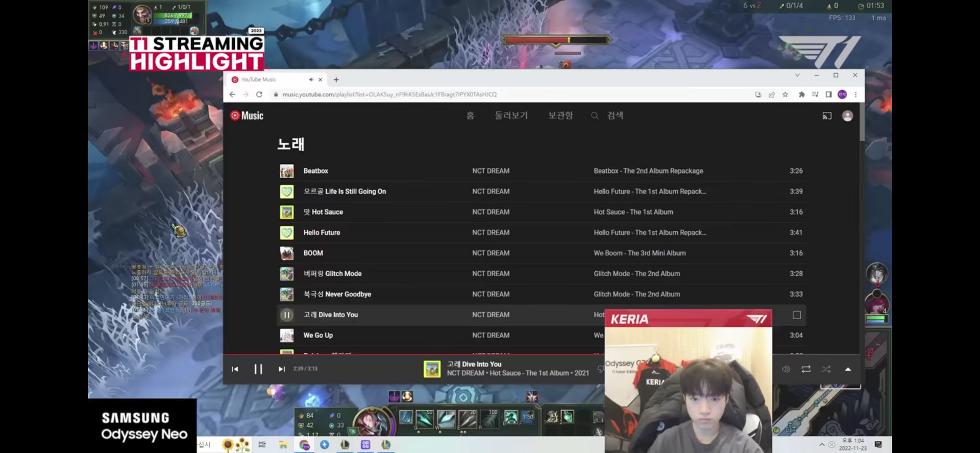The image size is (980, 453).
Task: Click the We Go Up song title
Action: 318,335
